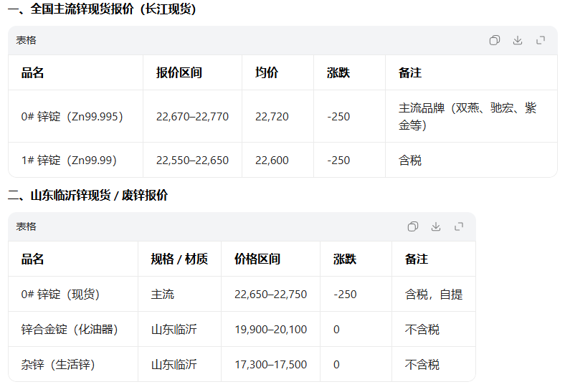Select the 22,720 average price cell
This screenshot has width=565, height=392.
[x=272, y=116]
